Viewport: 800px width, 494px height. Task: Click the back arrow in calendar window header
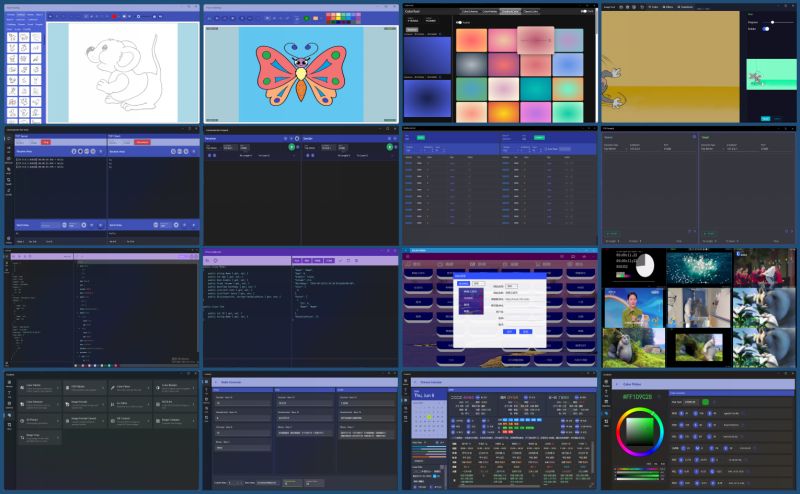tap(415, 382)
